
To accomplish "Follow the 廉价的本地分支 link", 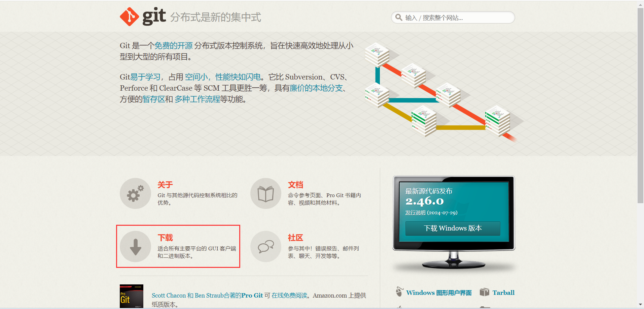I will coord(316,88).
